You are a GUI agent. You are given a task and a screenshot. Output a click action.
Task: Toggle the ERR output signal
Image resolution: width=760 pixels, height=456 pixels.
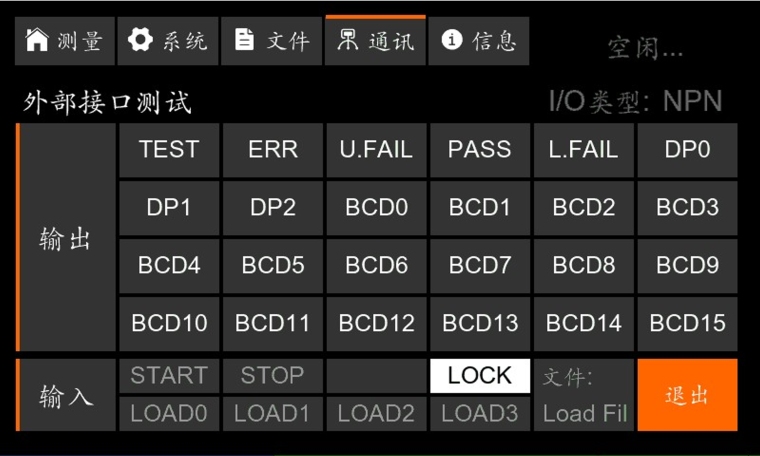(273, 150)
